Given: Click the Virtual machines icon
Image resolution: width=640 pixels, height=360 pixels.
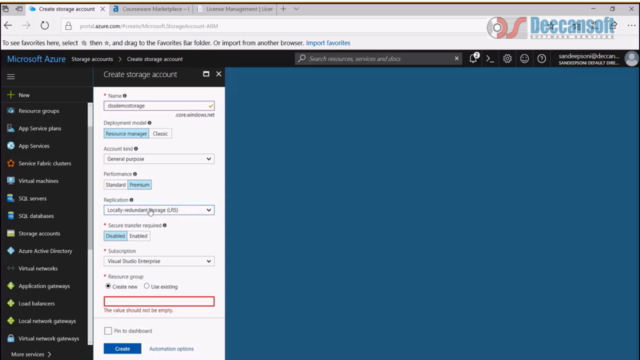Looking at the screenshot, I should coord(11,181).
